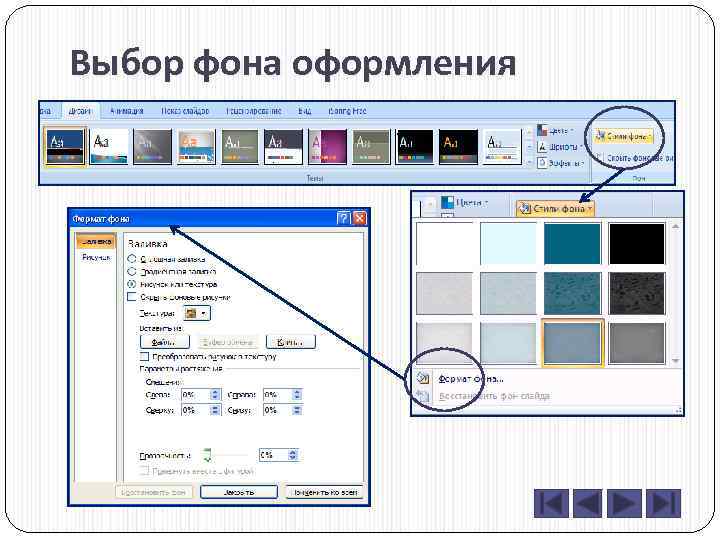This screenshot has width=720, height=540.
Task: Click the Формат фона paint bucket icon
Action: pyautogui.click(x=422, y=378)
